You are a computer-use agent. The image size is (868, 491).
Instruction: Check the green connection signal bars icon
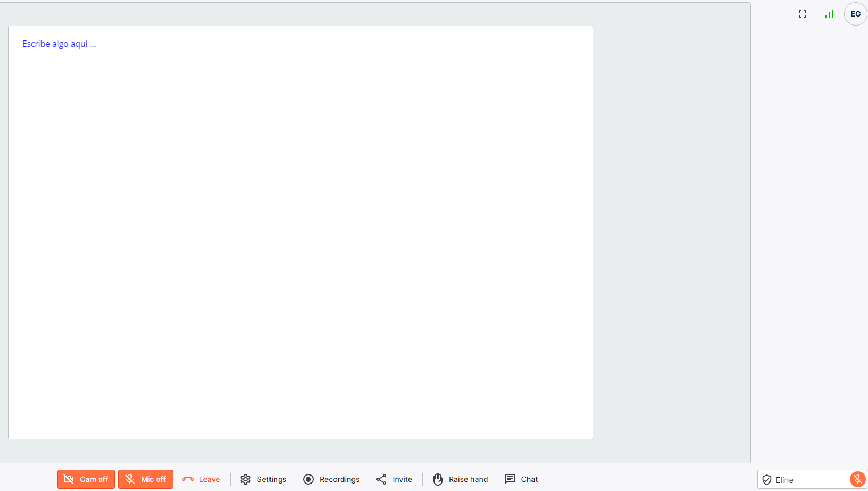coord(829,14)
